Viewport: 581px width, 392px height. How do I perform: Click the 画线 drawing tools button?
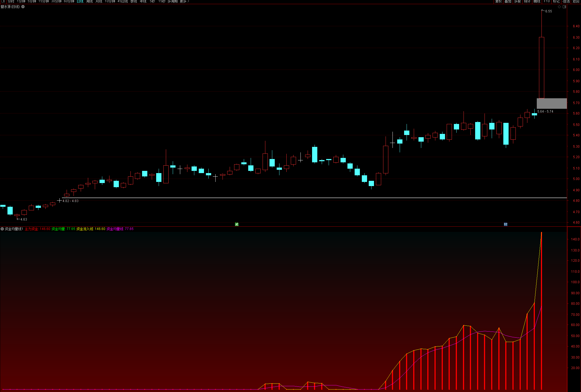[x=537, y=1]
